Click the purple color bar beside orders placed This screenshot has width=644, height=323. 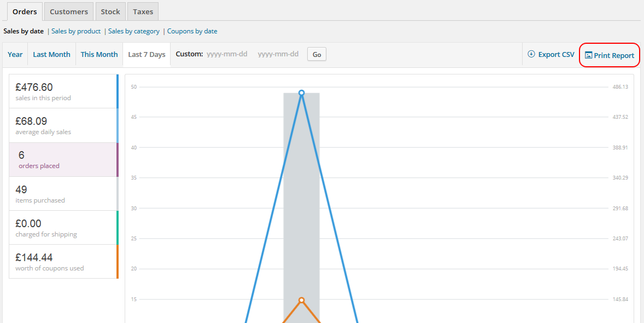click(118, 159)
